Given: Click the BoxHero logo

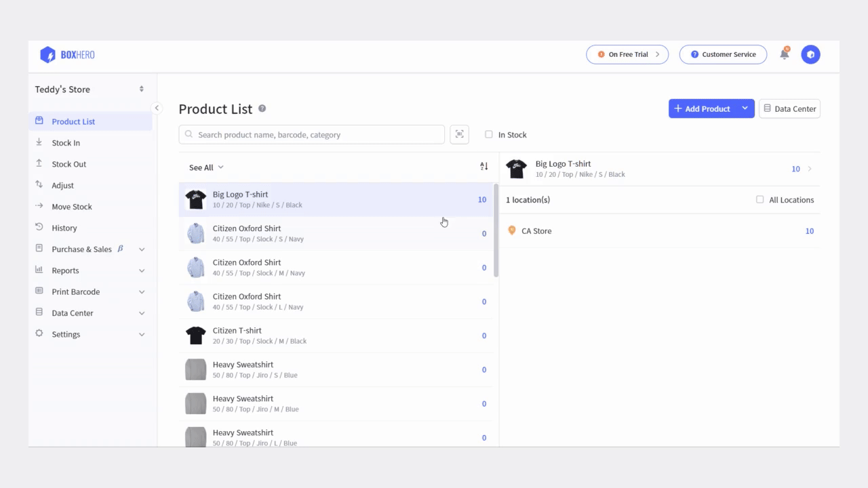Looking at the screenshot, I should (67, 55).
